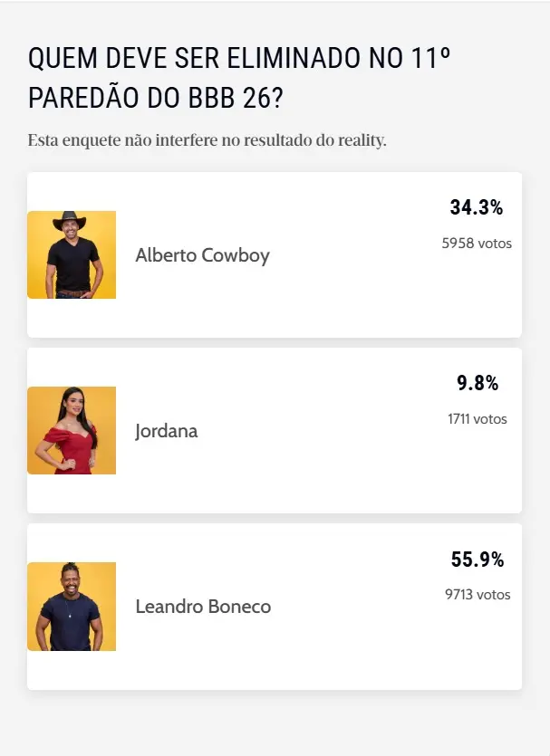Click the 5958 votos count
The width and height of the screenshot is (550, 756).
click(476, 243)
